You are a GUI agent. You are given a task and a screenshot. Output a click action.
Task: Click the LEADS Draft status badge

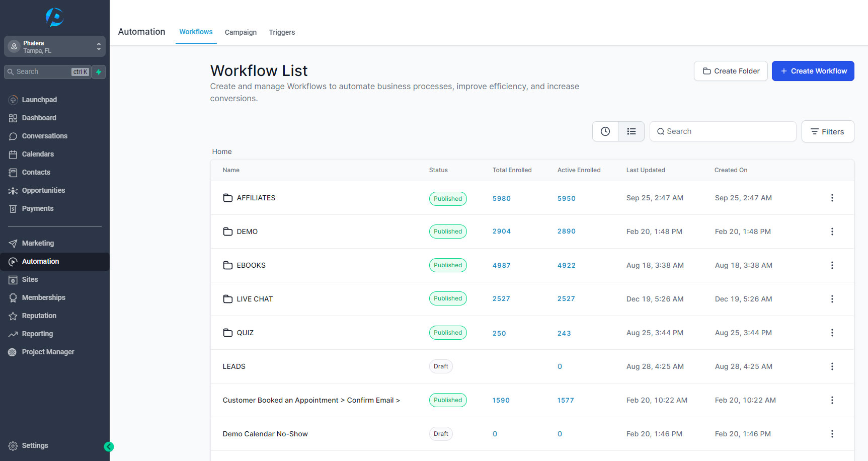(x=441, y=366)
